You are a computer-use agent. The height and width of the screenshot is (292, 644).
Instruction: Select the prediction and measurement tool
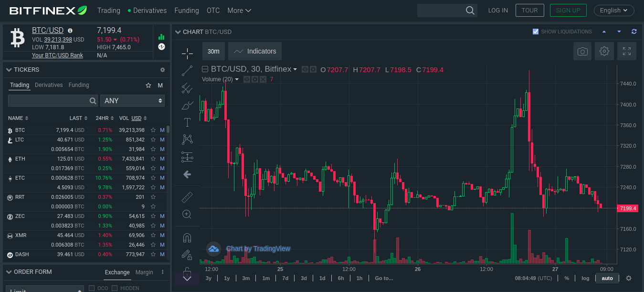click(x=187, y=157)
